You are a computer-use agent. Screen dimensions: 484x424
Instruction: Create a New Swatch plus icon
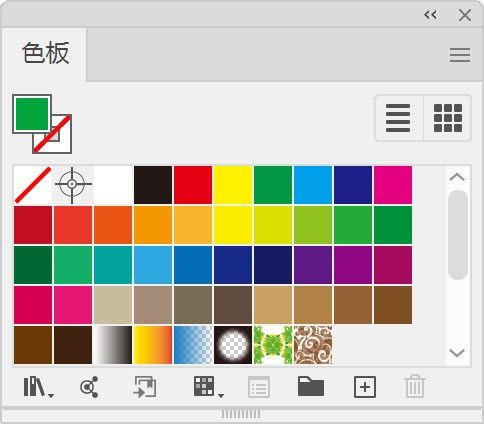pos(365,387)
